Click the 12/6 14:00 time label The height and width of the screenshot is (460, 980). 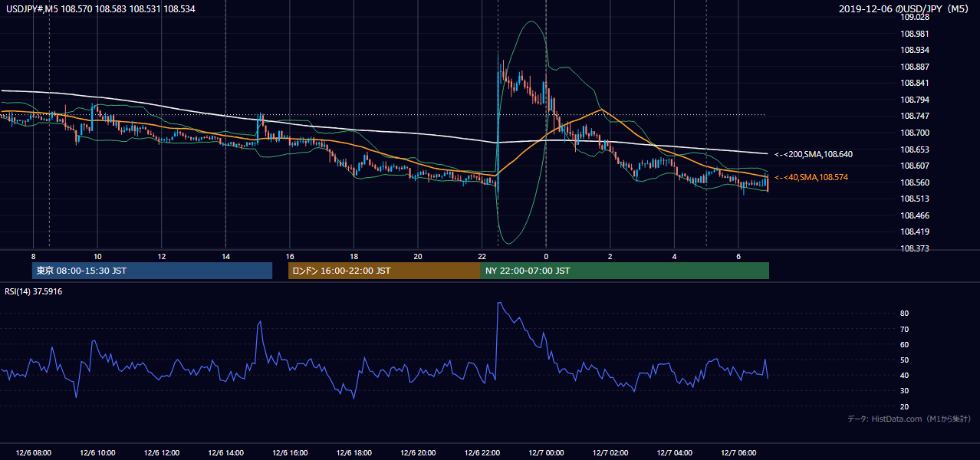pyautogui.click(x=225, y=452)
